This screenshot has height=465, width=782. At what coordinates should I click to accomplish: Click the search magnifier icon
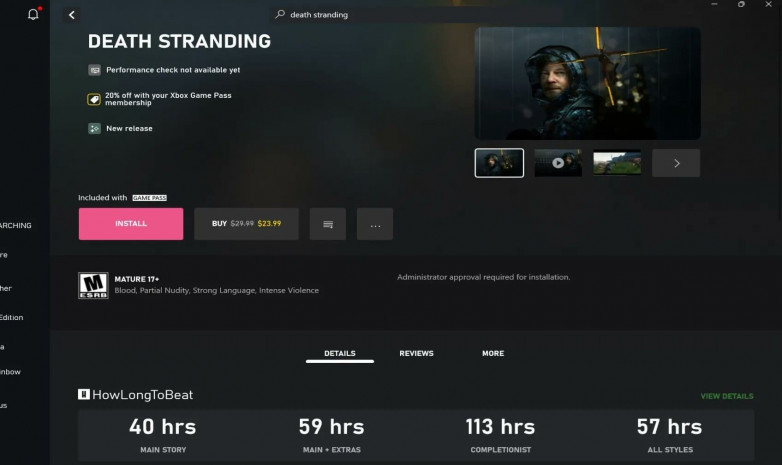(x=280, y=14)
